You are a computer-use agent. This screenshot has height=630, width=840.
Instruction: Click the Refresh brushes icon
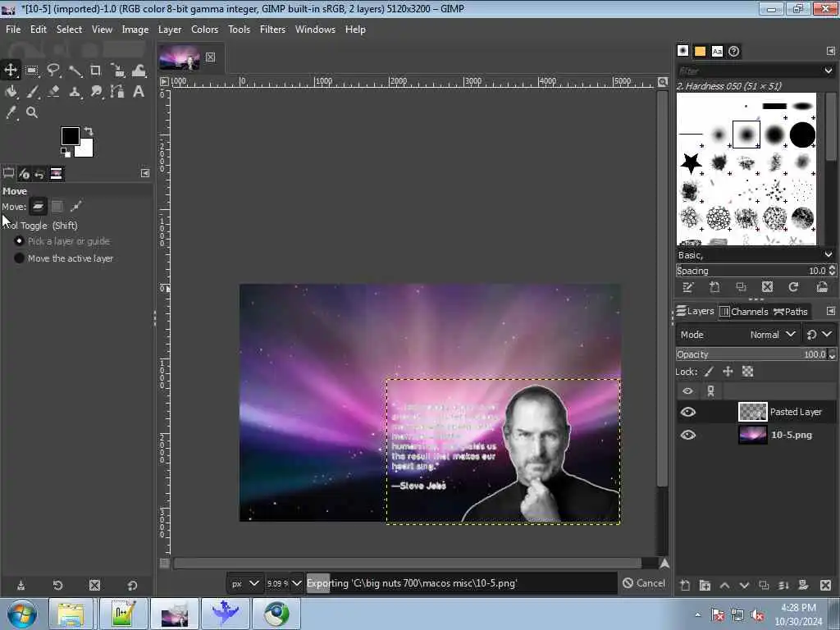point(793,288)
